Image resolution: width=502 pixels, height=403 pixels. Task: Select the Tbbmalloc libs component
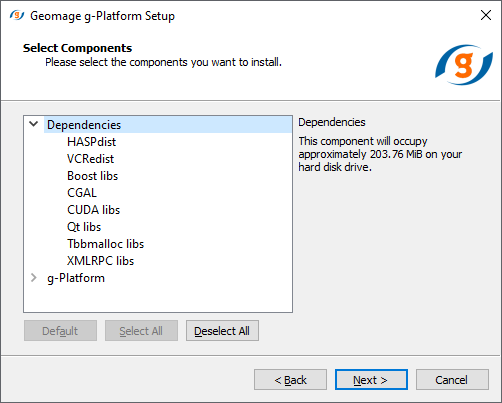(105, 244)
